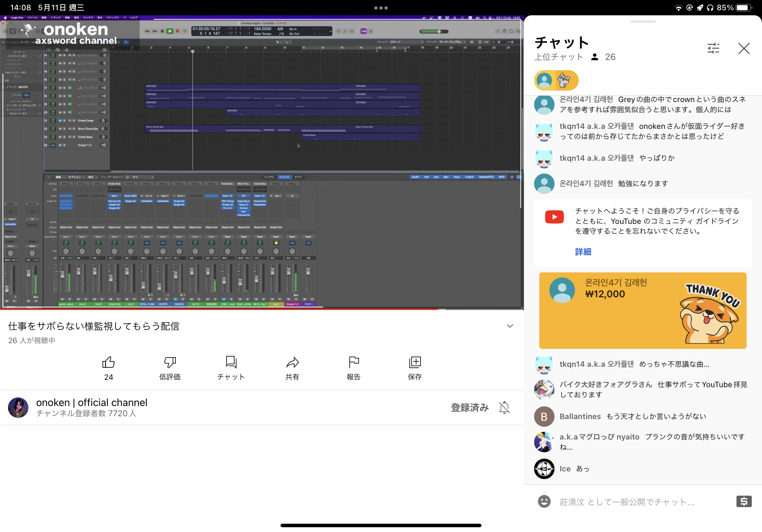The image size is (762, 532).
Task: Toggle the on/off switch for Cristal Bass track
Action: (104, 137)
